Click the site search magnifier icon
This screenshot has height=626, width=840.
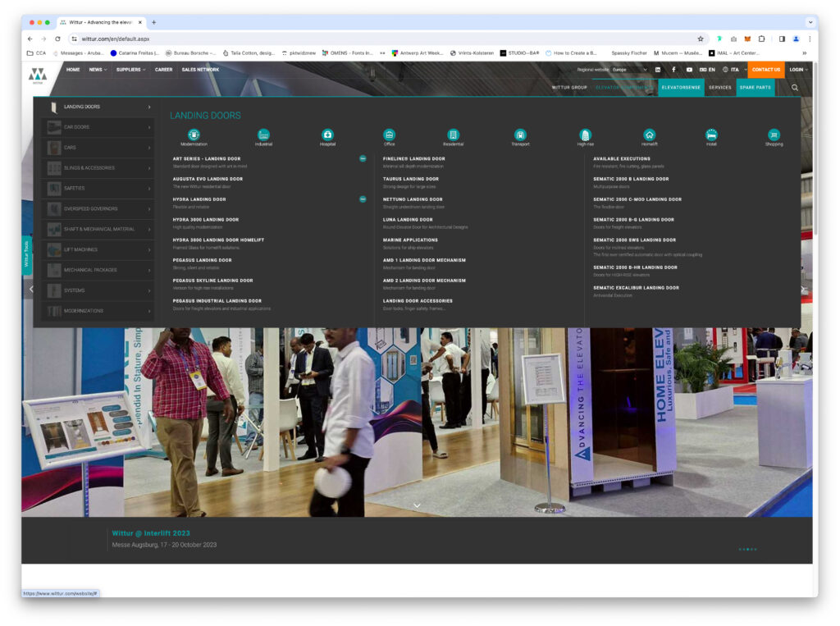tap(794, 87)
